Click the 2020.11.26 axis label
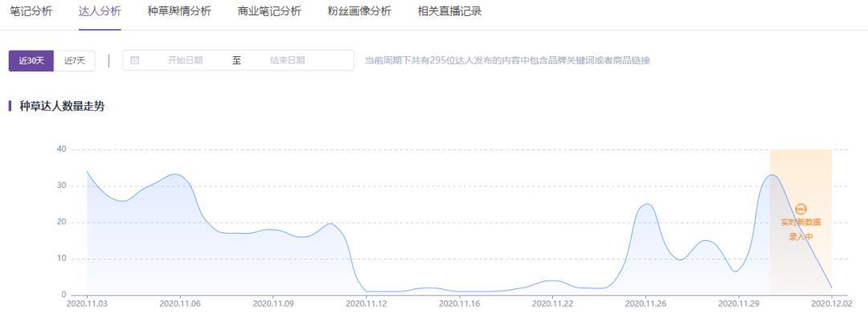Viewport: 868px width, 327px height. 644,303
